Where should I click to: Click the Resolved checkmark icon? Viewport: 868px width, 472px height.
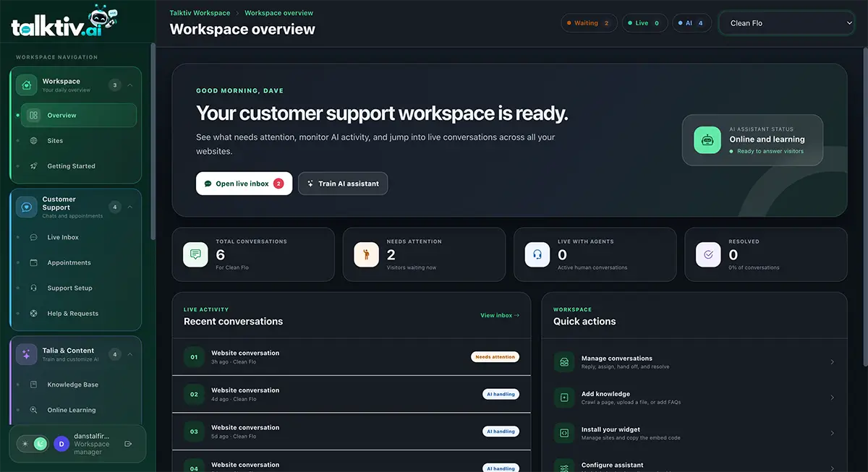[x=708, y=254]
